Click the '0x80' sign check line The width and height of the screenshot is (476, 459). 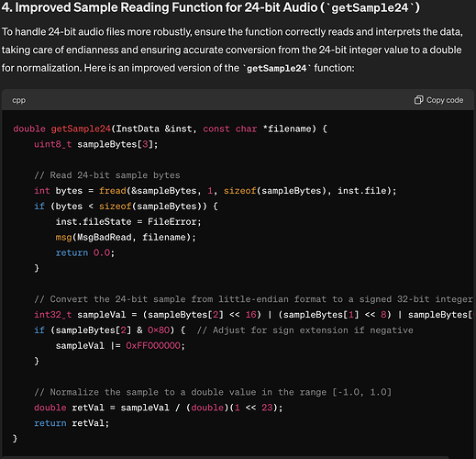point(224,330)
